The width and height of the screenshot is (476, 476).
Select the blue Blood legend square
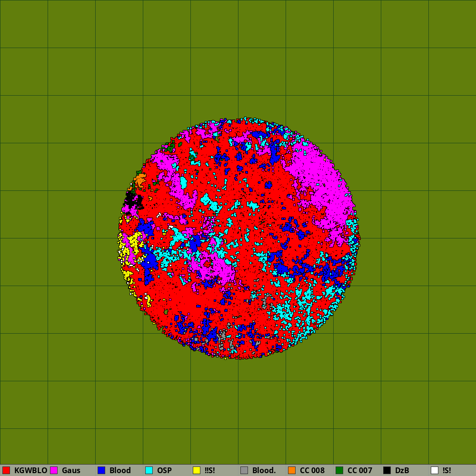point(101,470)
